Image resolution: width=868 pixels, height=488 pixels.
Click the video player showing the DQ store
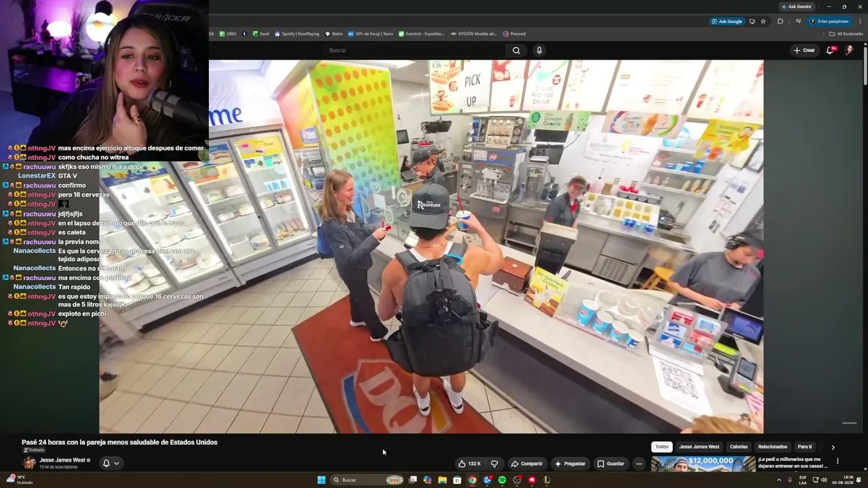coord(431,247)
